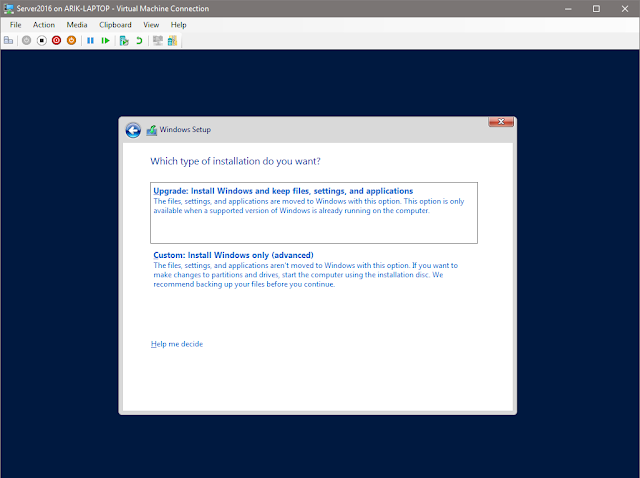Click the Virtual Machine Connection title bar icon

(9, 8)
